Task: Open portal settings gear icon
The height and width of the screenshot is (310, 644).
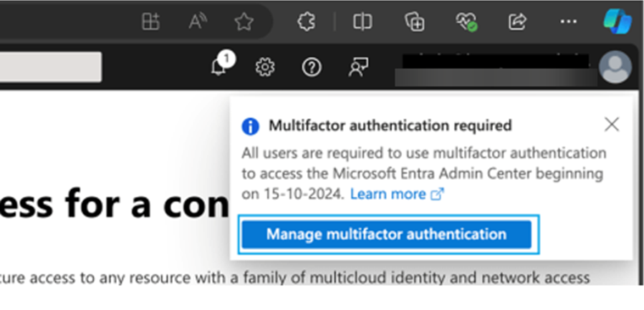Action: click(265, 67)
